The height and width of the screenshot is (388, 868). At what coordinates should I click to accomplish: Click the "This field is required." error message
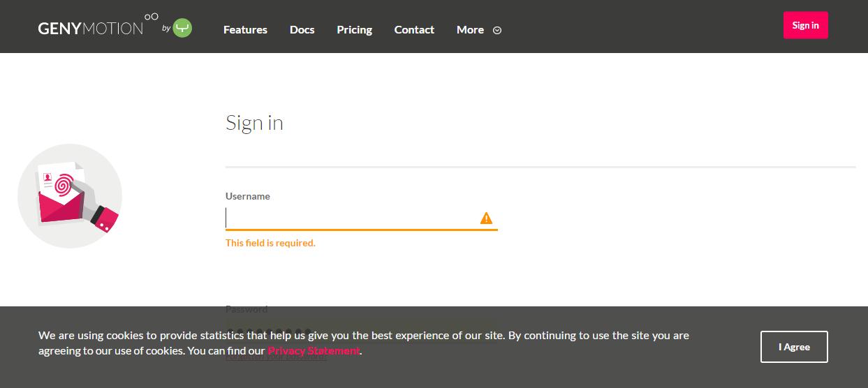270,243
